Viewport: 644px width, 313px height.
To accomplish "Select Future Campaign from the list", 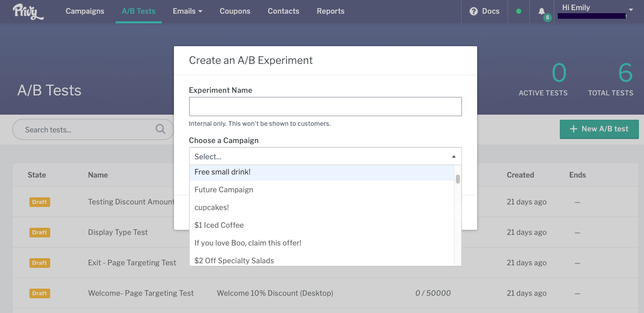I will (224, 190).
